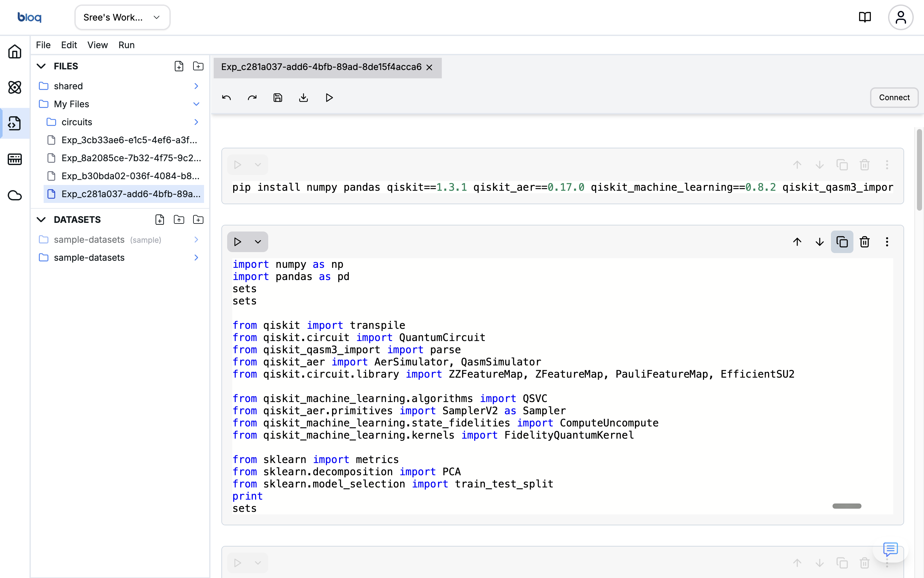
Task: Run the imports code cell
Action: [x=237, y=241]
